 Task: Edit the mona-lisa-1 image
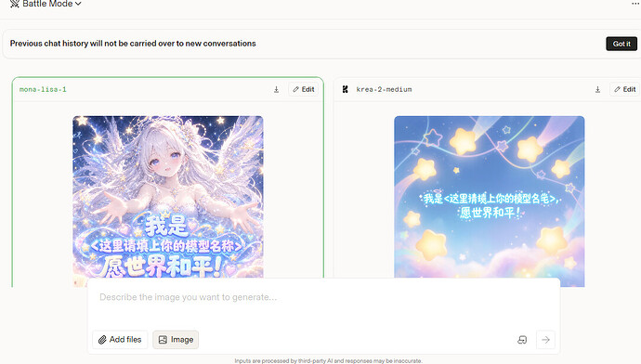point(304,89)
